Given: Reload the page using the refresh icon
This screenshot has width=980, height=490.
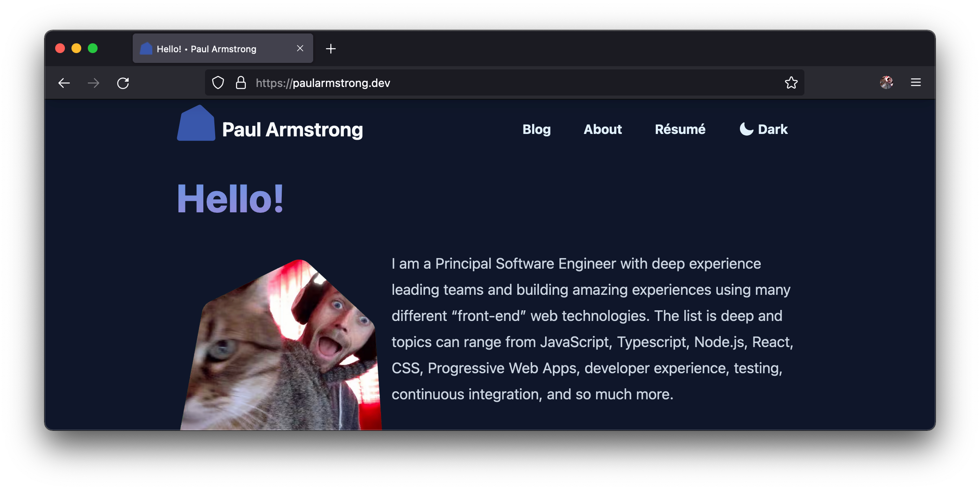Looking at the screenshot, I should coord(124,82).
